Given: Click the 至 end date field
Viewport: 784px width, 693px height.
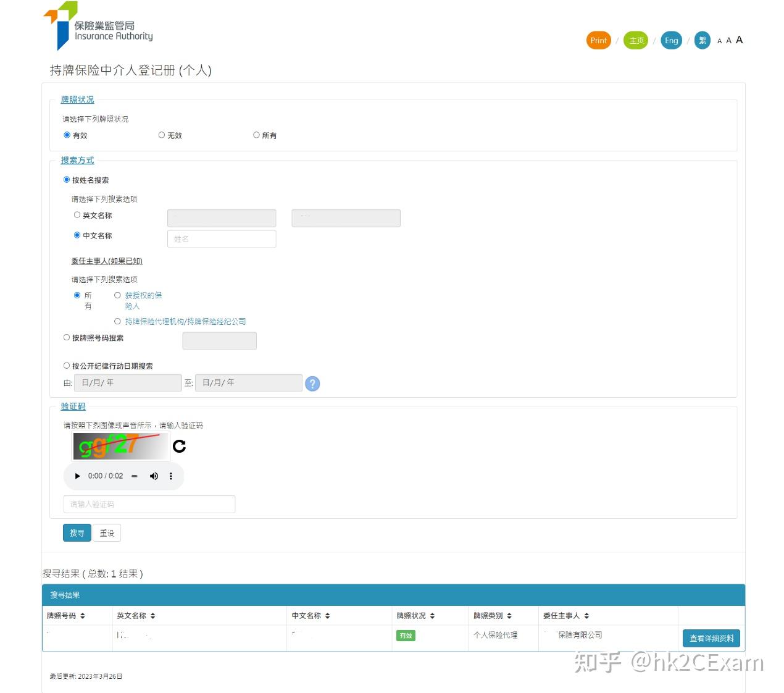Looking at the screenshot, I should click(x=249, y=383).
